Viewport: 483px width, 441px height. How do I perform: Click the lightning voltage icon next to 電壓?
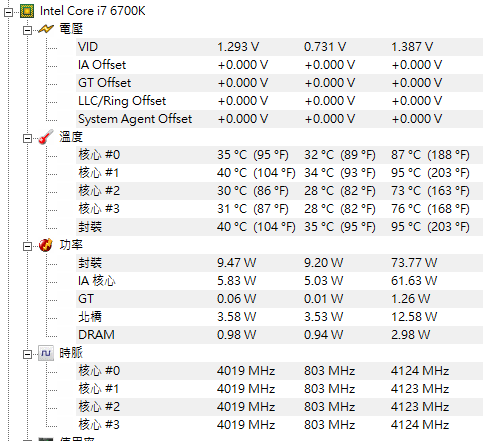tap(46, 29)
